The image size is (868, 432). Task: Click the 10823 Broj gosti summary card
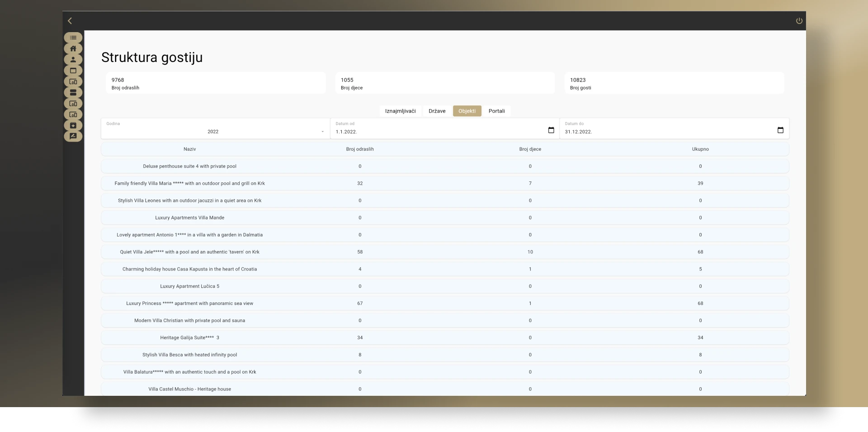click(x=675, y=83)
